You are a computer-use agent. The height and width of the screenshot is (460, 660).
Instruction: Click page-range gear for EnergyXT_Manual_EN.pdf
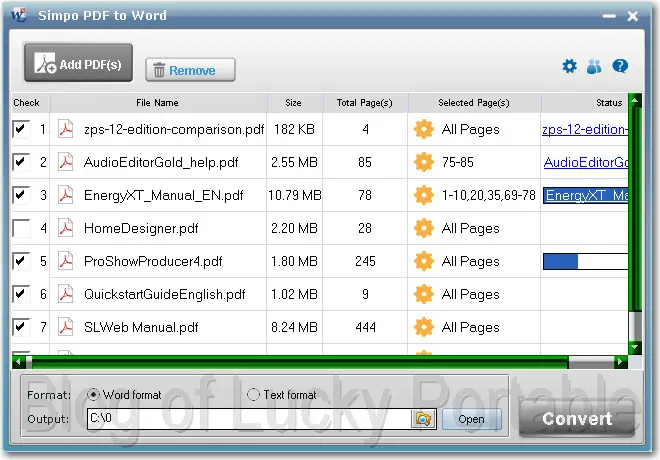pyautogui.click(x=423, y=195)
